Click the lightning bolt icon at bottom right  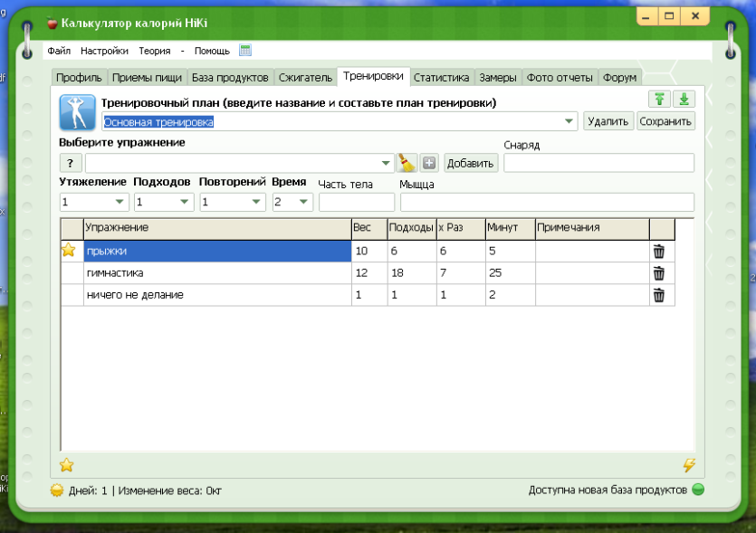pyautogui.click(x=689, y=465)
